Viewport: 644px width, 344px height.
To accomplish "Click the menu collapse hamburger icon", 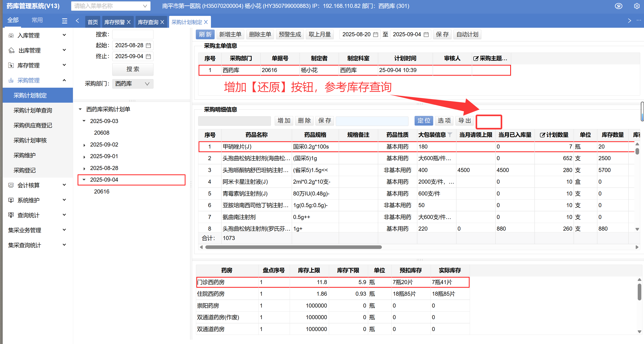I will coord(64,21).
